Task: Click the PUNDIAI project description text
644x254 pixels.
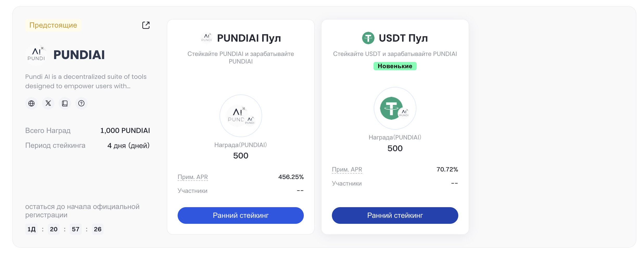Action: click(86, 81)
